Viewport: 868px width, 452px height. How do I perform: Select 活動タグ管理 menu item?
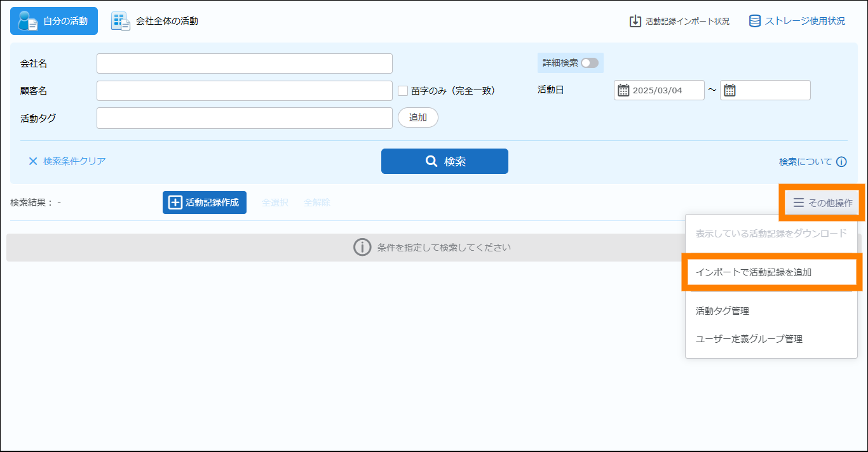tap(722, 311)
